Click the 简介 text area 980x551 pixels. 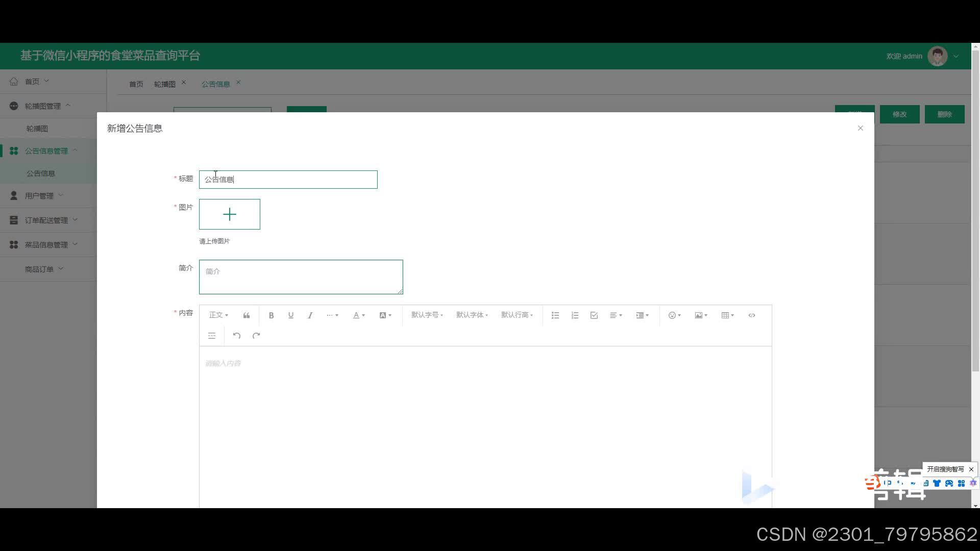301,277
